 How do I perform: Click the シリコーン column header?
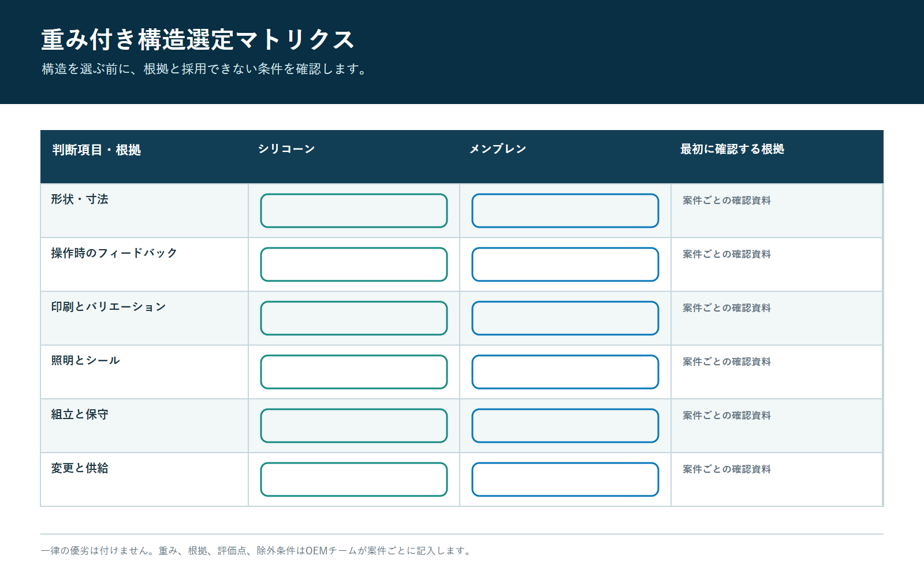[286, 149]
